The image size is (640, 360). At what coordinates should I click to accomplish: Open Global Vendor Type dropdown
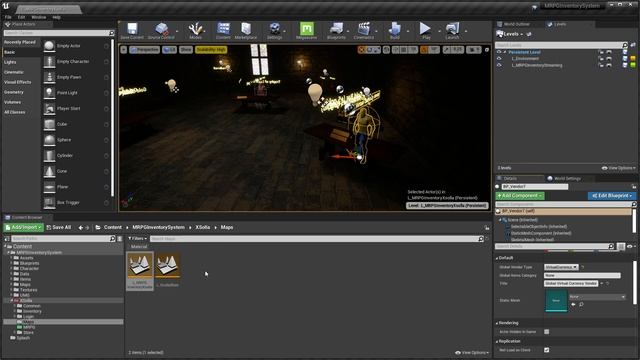(561, 267)
